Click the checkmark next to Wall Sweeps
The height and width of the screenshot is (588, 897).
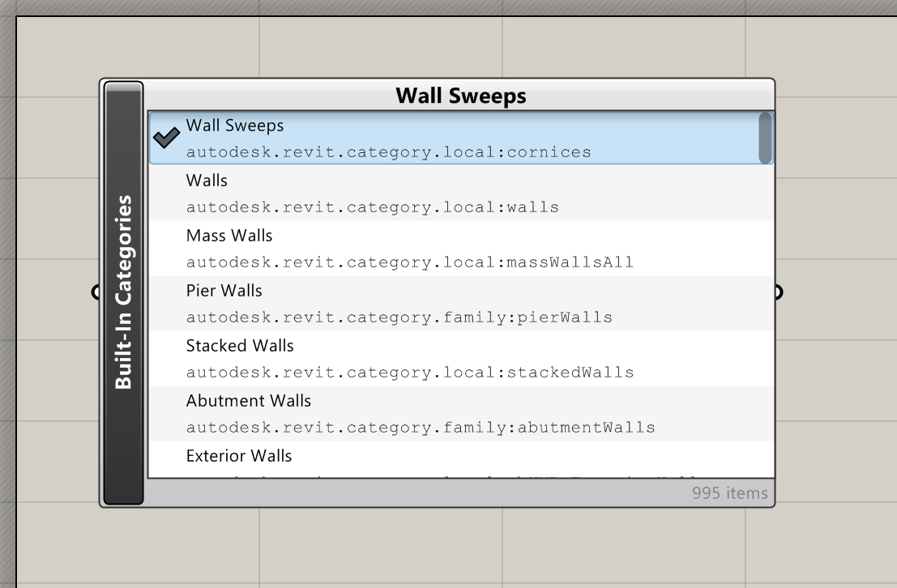point(167,138)
